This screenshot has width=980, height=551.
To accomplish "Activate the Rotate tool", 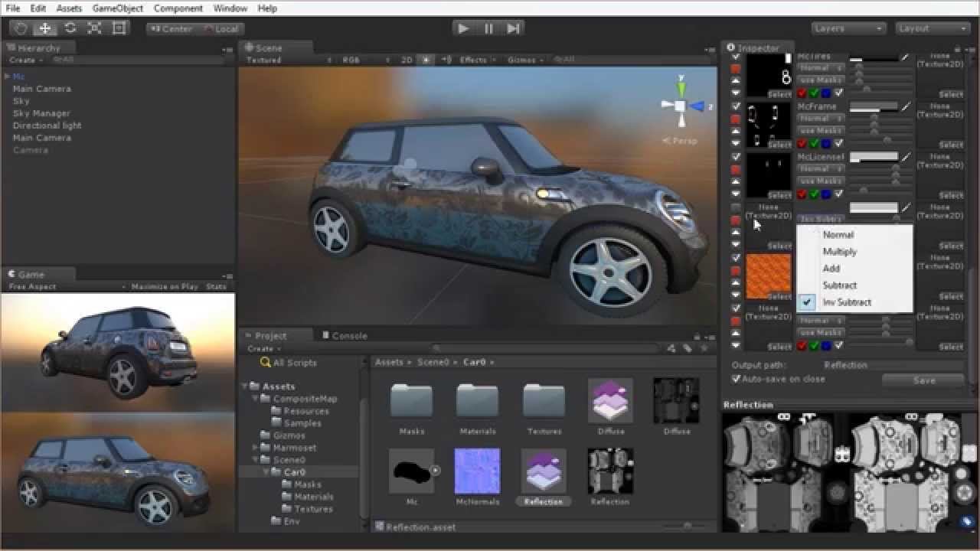I will 70,28.
